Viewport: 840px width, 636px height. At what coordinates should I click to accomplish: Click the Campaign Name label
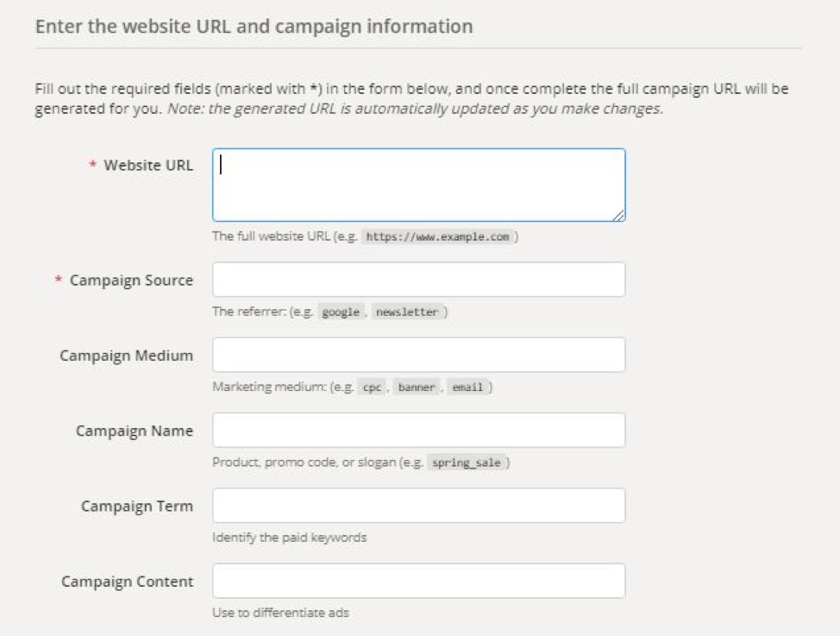coord(135,431)
